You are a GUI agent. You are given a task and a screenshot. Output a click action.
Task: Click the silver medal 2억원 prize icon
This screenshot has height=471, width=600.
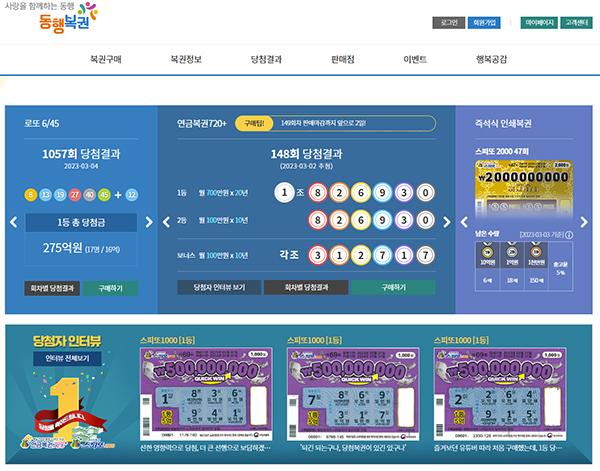512,251
